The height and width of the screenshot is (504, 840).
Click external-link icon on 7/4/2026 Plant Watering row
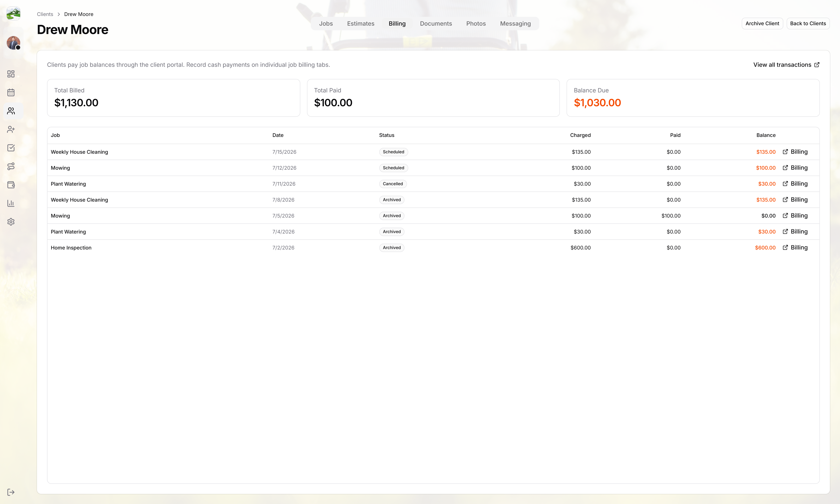(785, 232)
